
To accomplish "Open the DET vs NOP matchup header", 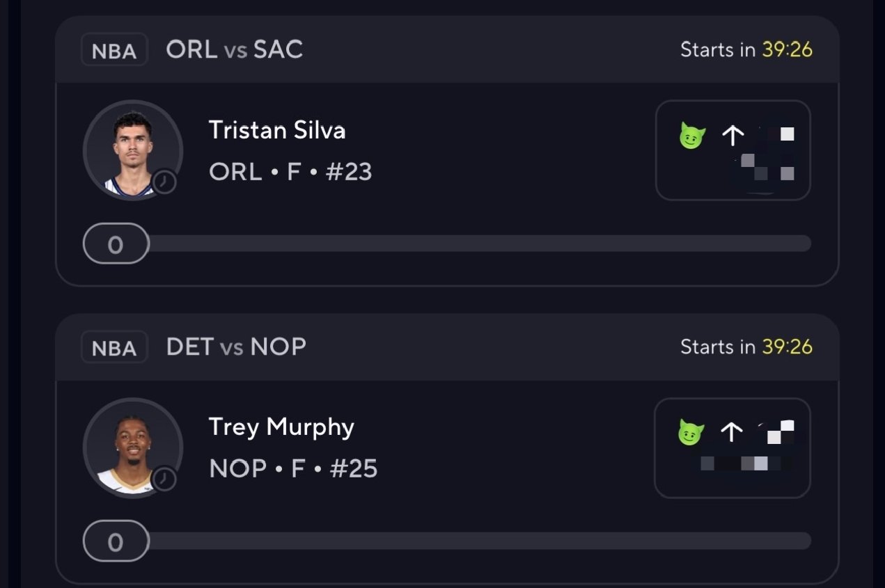I will pos(236,347).
